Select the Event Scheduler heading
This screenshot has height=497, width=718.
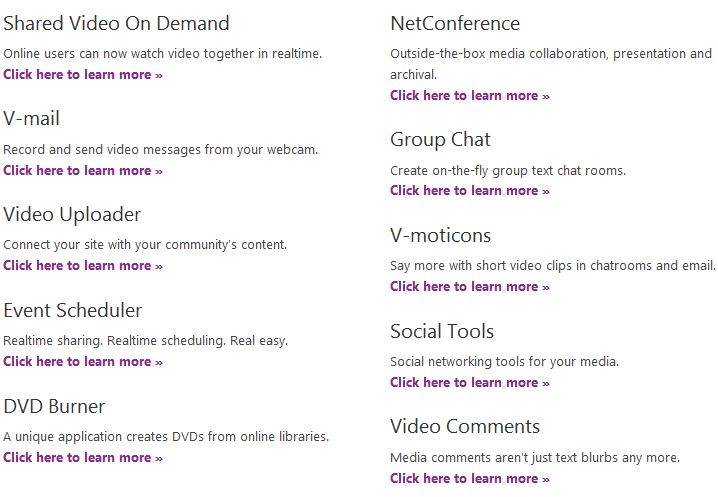[73, 311]
